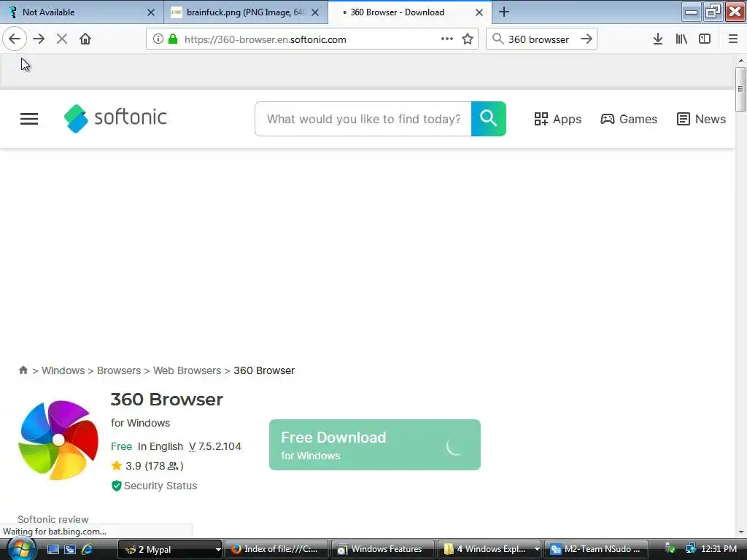Open the browser home page
747x560 pixels.
(x=85, y=39)
